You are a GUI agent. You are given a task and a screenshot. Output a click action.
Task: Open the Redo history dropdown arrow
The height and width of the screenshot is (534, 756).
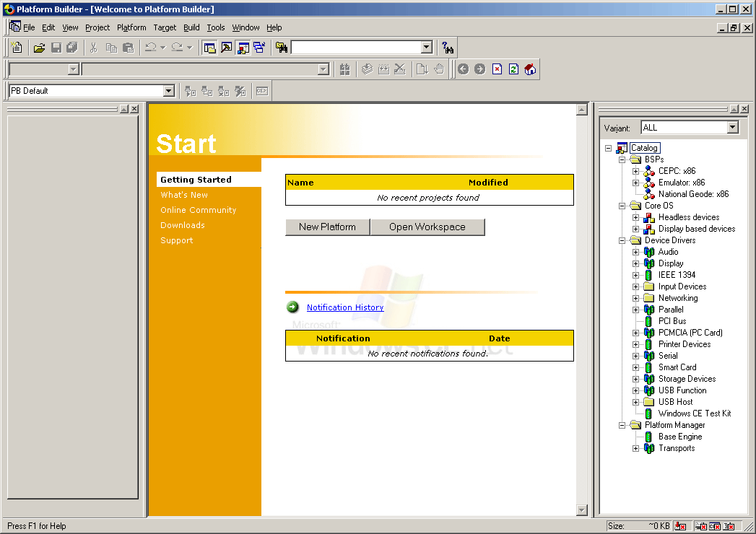coord(189,47)
